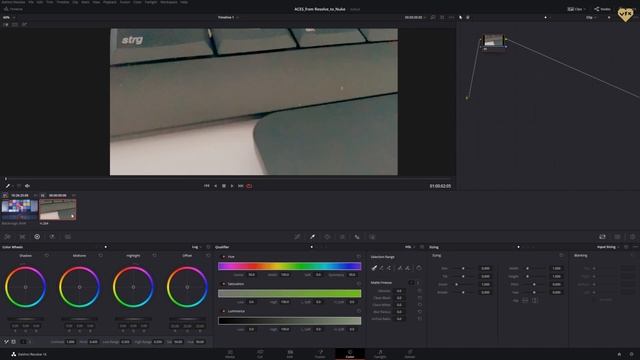Click the play forward button
This screenshot has width=640, height=360.
(x=232, y=186)
